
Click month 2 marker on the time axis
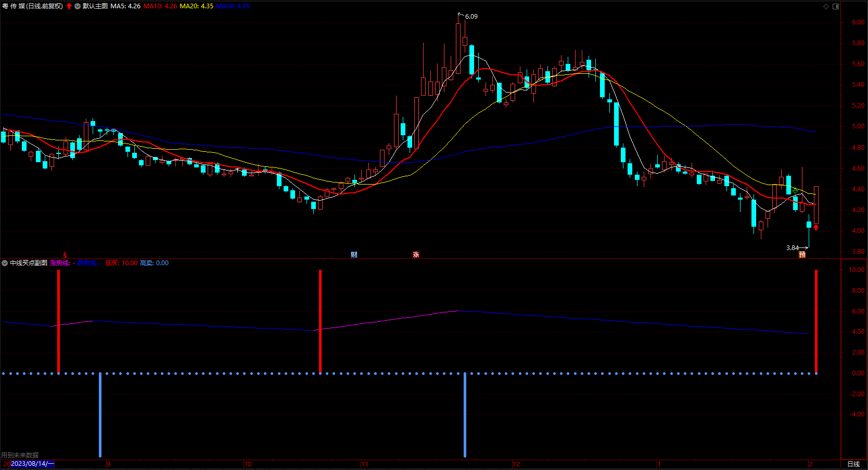tap(811, 464)
